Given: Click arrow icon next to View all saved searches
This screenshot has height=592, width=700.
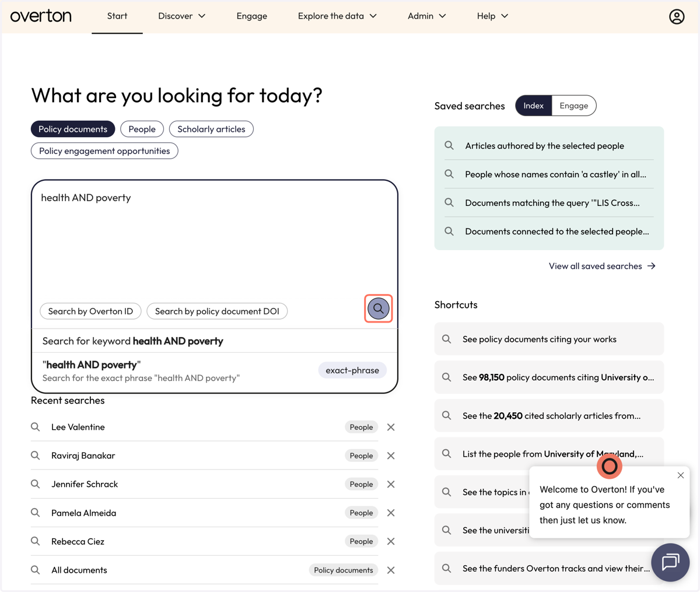Looking at the screenshot, I should [x=652, y=266].
